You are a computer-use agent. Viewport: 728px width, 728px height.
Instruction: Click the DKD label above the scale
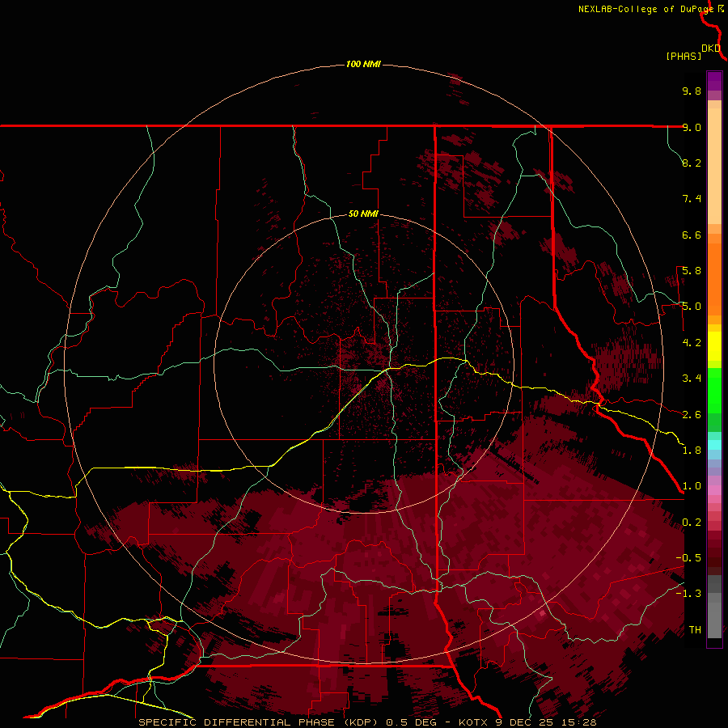point(711,49)
